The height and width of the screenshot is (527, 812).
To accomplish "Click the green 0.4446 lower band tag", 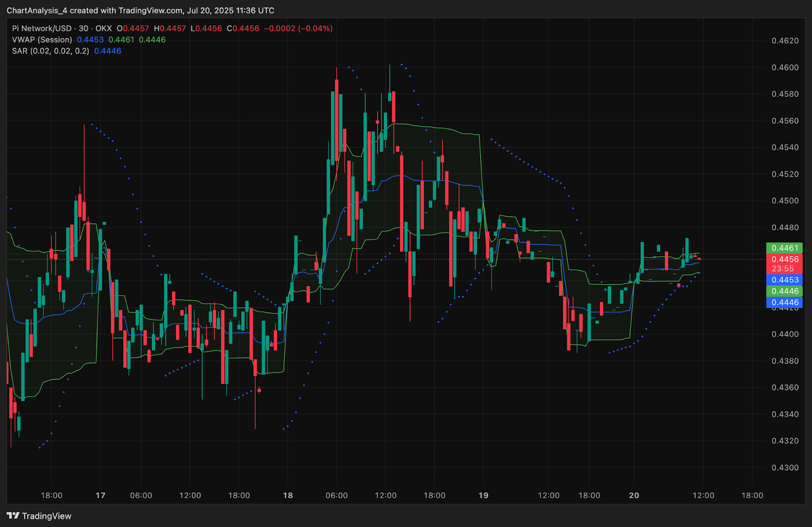I will pyautogui.click(x=784, y=291).
